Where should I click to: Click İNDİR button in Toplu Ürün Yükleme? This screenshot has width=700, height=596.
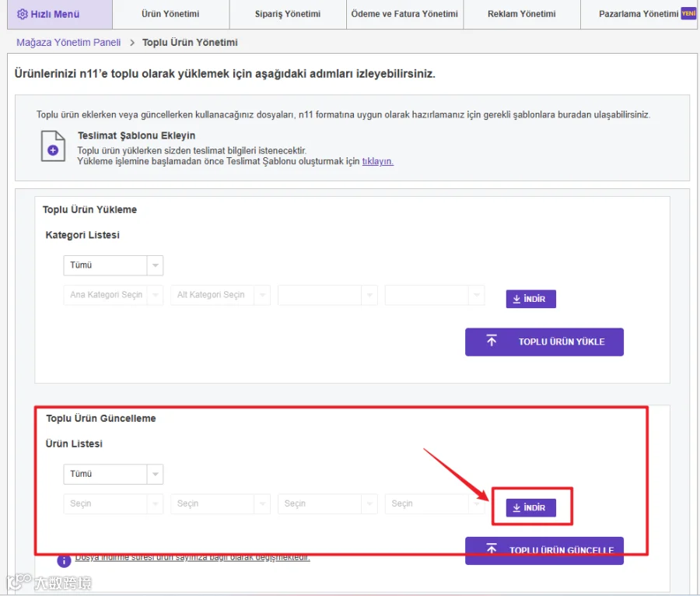530,299
